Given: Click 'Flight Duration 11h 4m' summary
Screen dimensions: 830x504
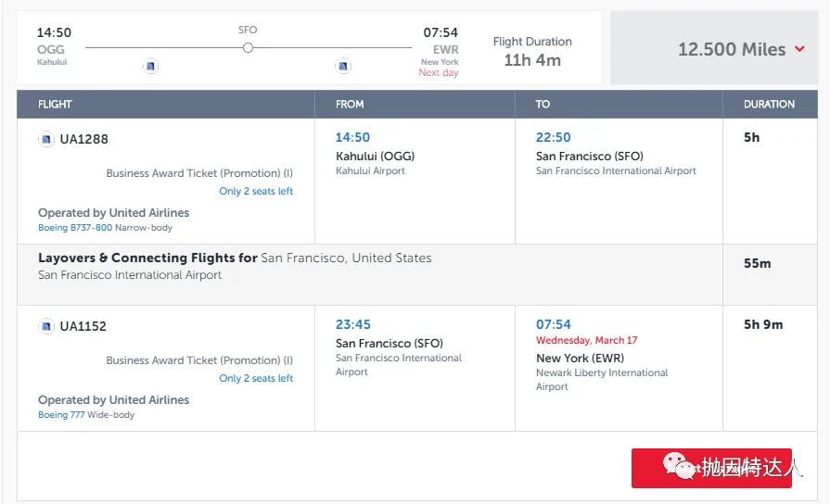Looking at the screenshot, I should click(532, 51).
